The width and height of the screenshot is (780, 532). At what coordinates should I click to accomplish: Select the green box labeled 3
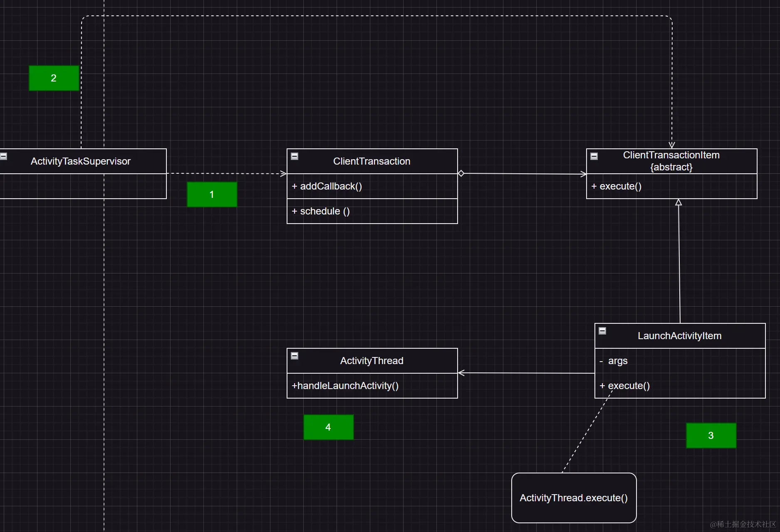pyautogui.click(x=711, y=436)
